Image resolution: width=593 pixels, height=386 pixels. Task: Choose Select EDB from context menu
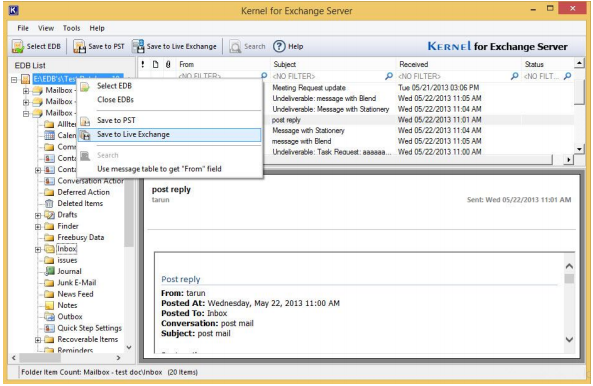tap(169, 86)
